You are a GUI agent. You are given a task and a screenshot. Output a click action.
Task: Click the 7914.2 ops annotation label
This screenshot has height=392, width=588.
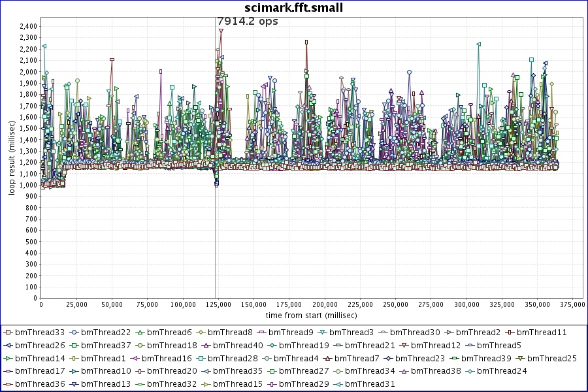point(248,22)
